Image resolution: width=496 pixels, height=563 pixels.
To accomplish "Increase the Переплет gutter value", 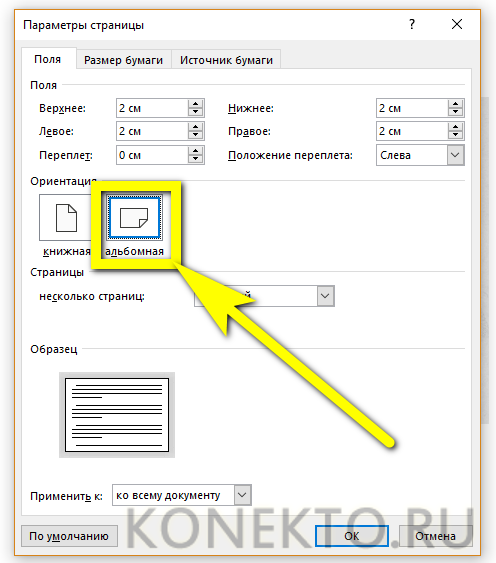I will click(195, 151).
